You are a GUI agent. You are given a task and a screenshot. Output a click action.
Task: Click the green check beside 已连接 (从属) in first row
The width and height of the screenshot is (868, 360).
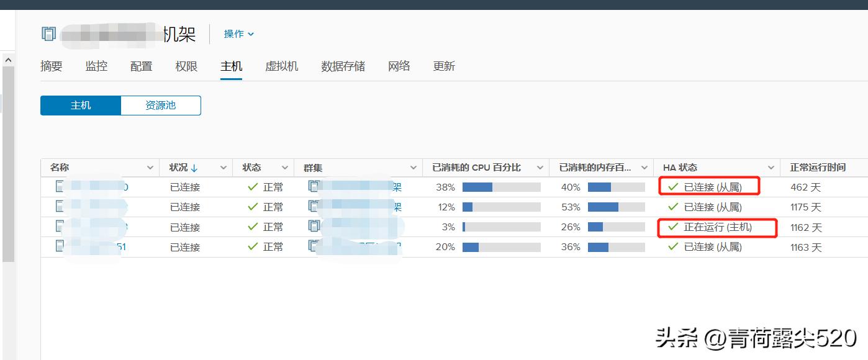tap(672, 186)
